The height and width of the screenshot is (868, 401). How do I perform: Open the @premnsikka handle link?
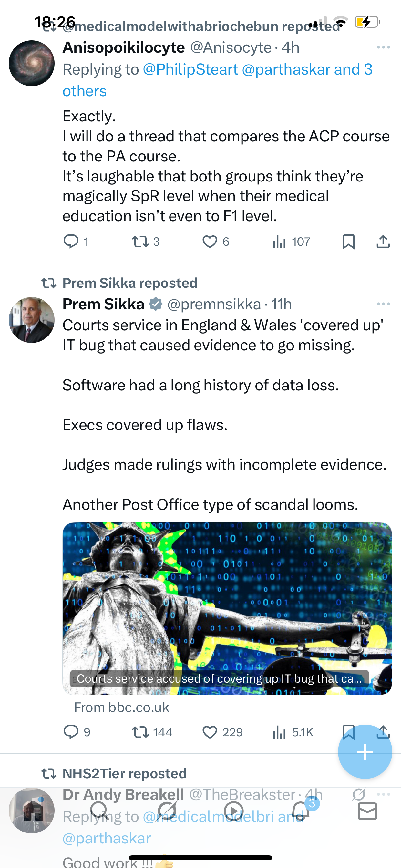point(214,304)
